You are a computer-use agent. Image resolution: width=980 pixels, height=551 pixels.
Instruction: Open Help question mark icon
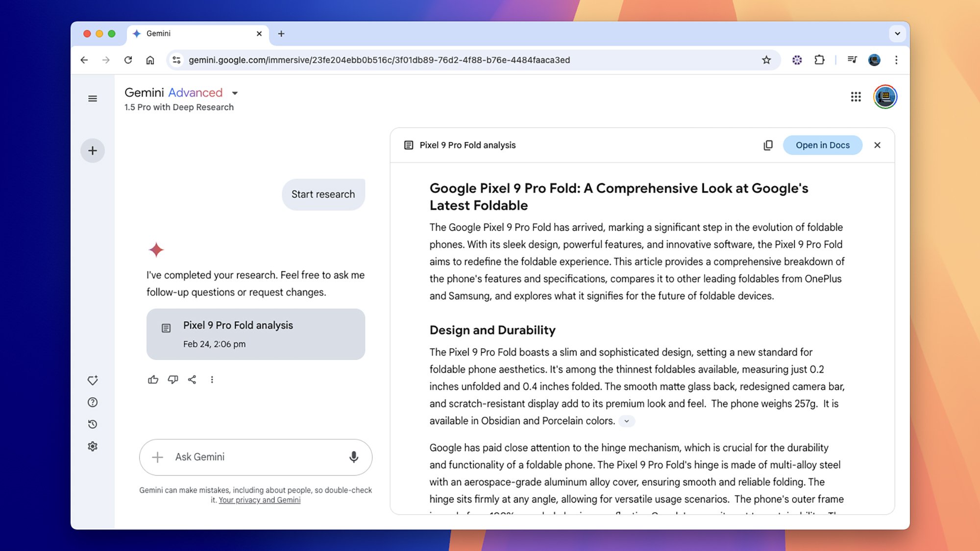[x=92, y=402]
